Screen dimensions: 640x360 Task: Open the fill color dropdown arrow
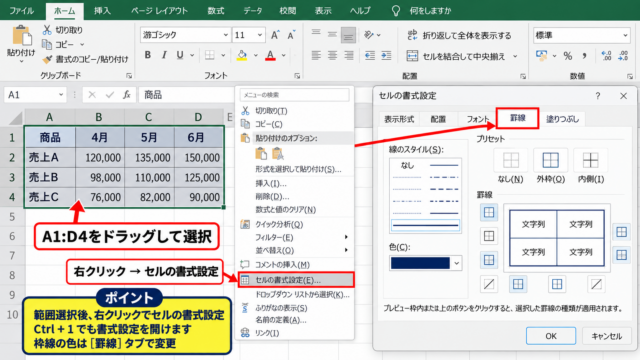pos(256,55)
